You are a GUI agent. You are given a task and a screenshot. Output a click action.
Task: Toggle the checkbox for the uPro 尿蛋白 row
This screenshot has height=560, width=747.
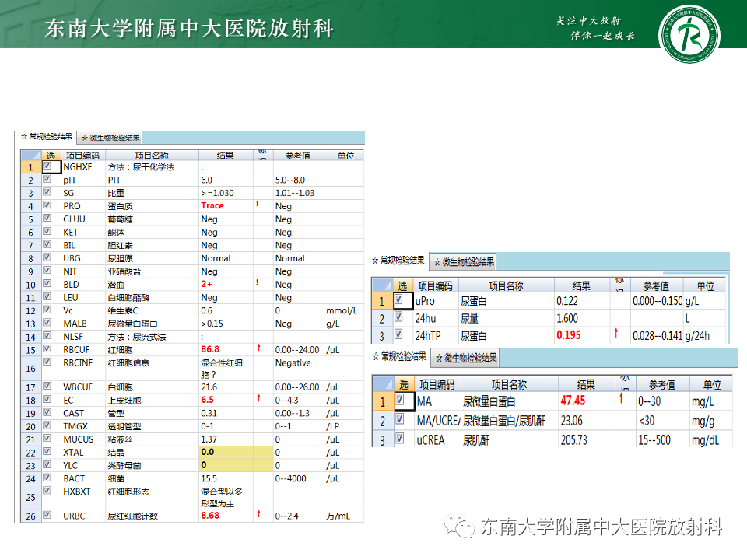pyautogui.click(x=398, y=299)
